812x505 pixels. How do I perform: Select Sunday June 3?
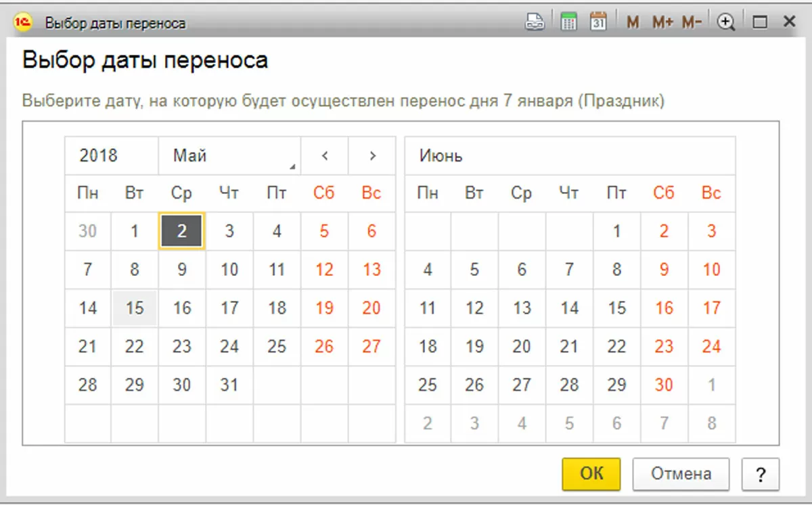coord(711,231)
